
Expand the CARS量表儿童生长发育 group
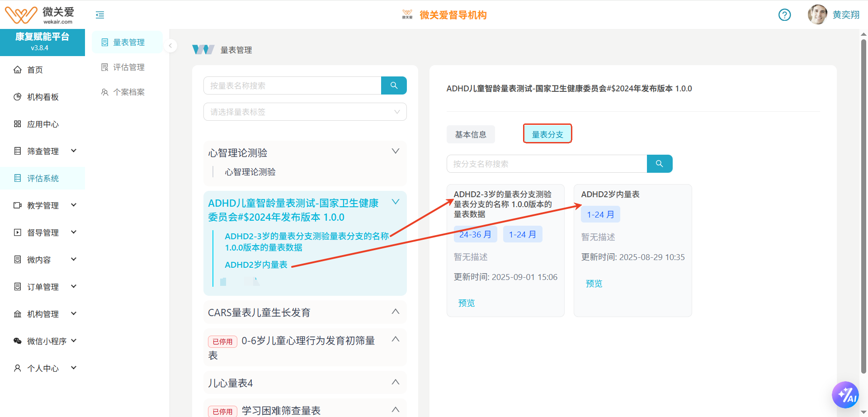(x=395, y=312)
